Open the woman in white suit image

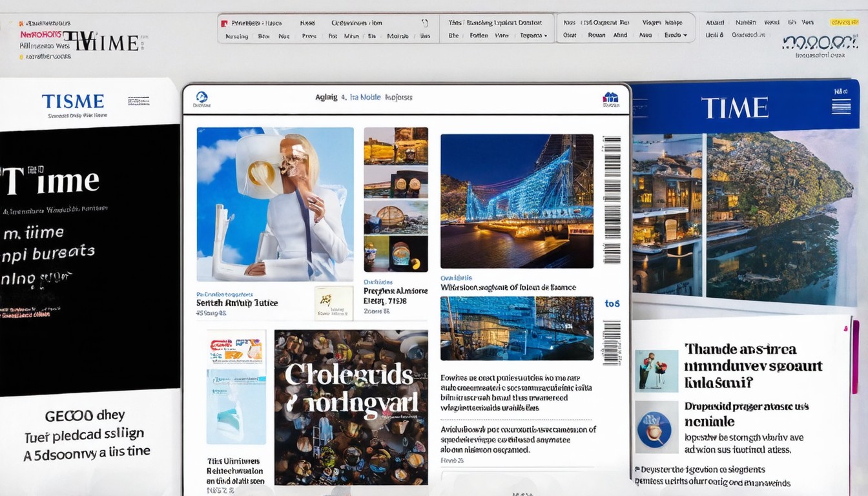click(275, 204)
